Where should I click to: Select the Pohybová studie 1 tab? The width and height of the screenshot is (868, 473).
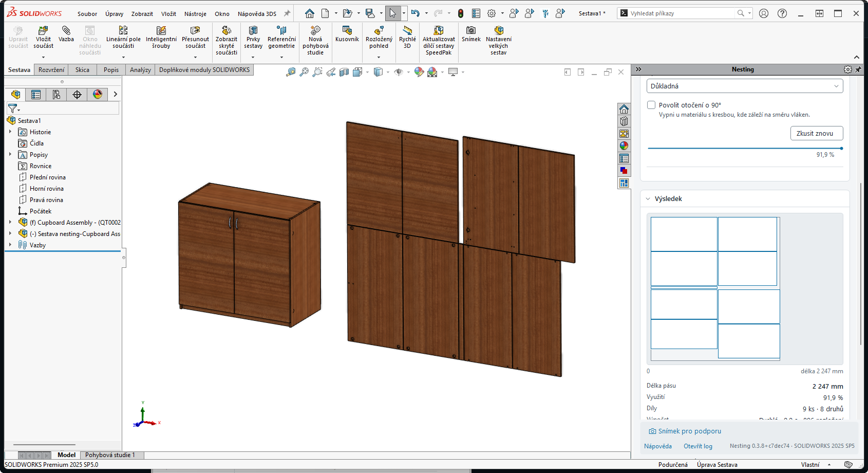tap(110, 455)
